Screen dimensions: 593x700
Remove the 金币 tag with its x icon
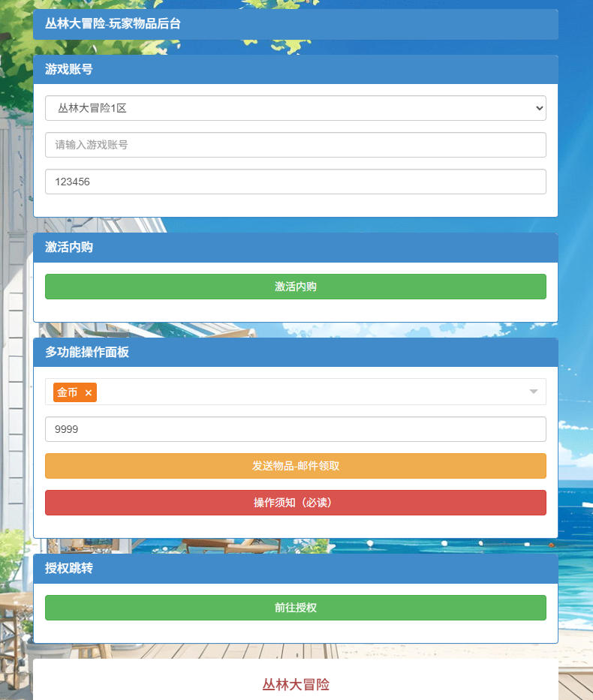pyautogui.click(x=89, y=393)
